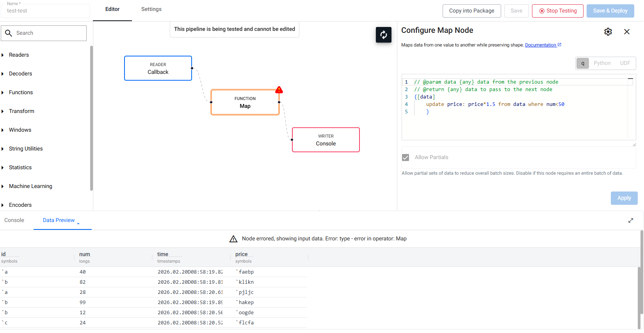The height and width of the screenshot is (333, 644).
Task: Expand the data preview panel to fullscreen
Action: point(631,220)
